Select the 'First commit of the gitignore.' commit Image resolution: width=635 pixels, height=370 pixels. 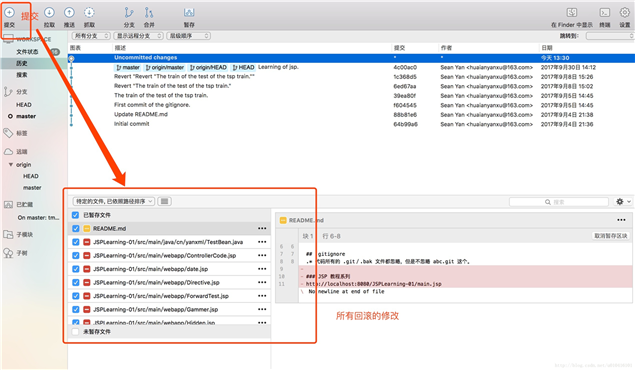point(352,105)
